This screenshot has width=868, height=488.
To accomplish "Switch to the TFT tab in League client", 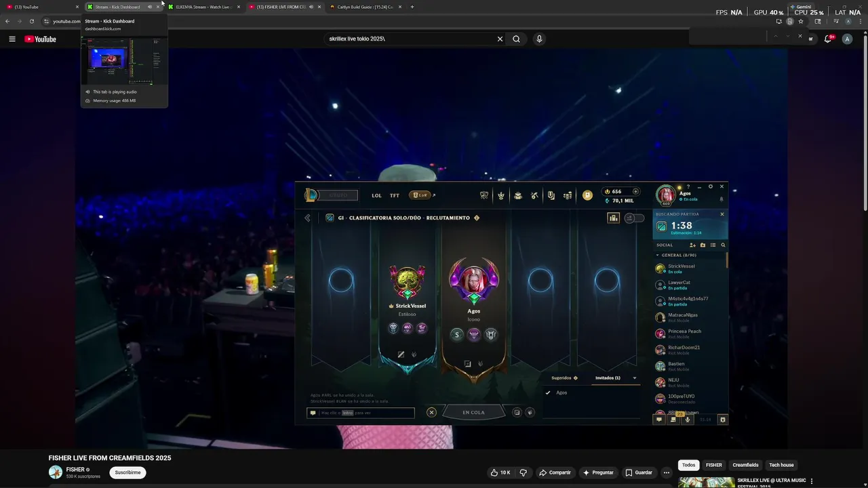I will point(394,195).
